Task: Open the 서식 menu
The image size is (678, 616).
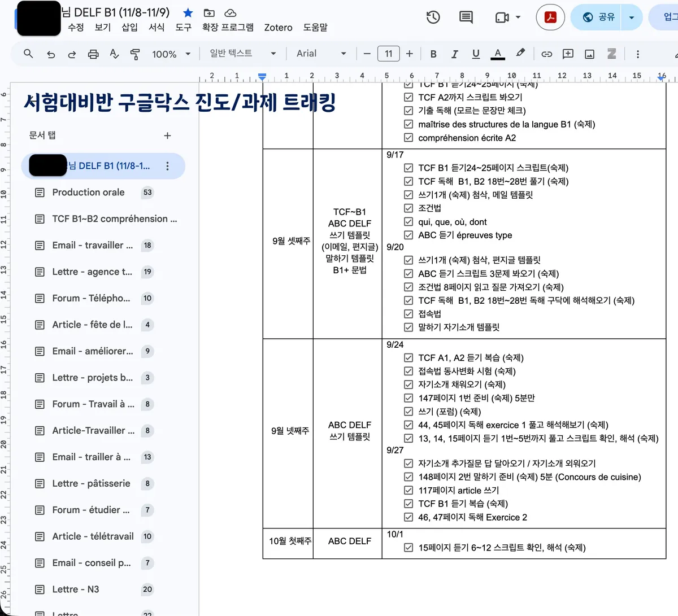Action: [x=157, y=27]
